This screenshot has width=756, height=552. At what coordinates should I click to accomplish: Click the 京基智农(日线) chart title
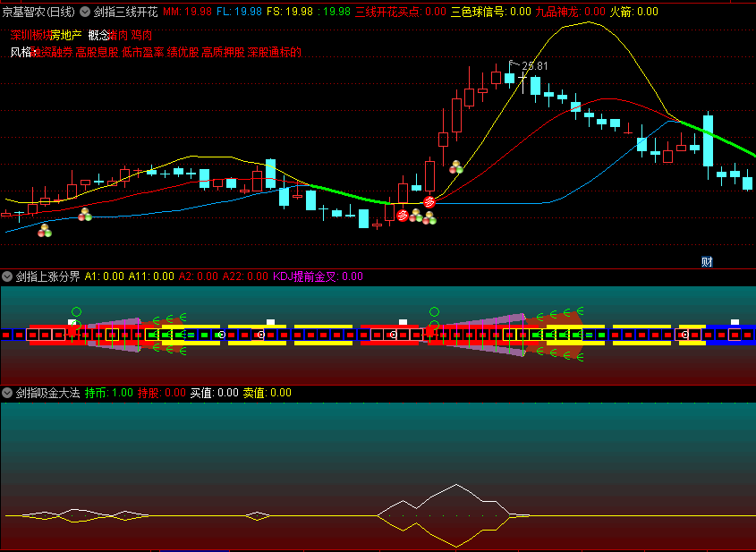click(38, 12)
